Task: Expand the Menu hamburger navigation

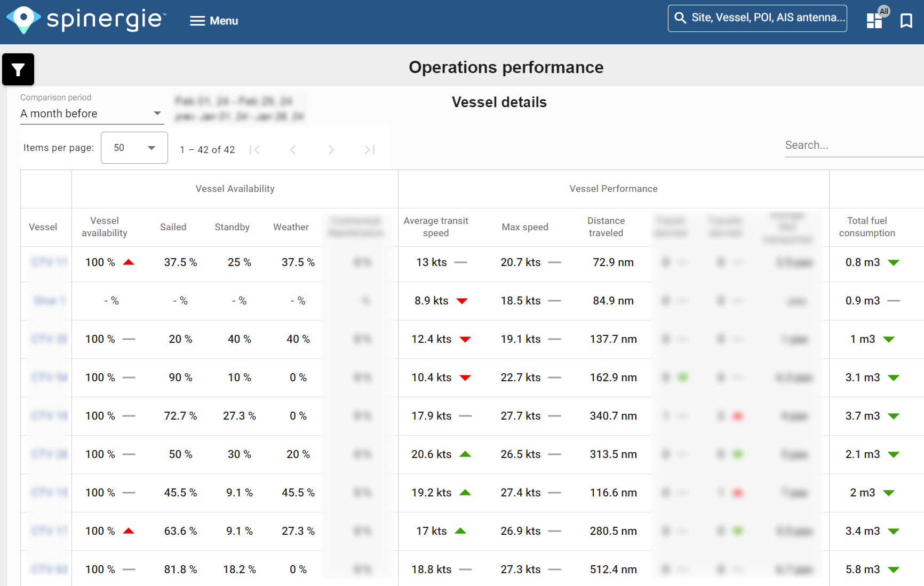Action: tap(213, 20)
